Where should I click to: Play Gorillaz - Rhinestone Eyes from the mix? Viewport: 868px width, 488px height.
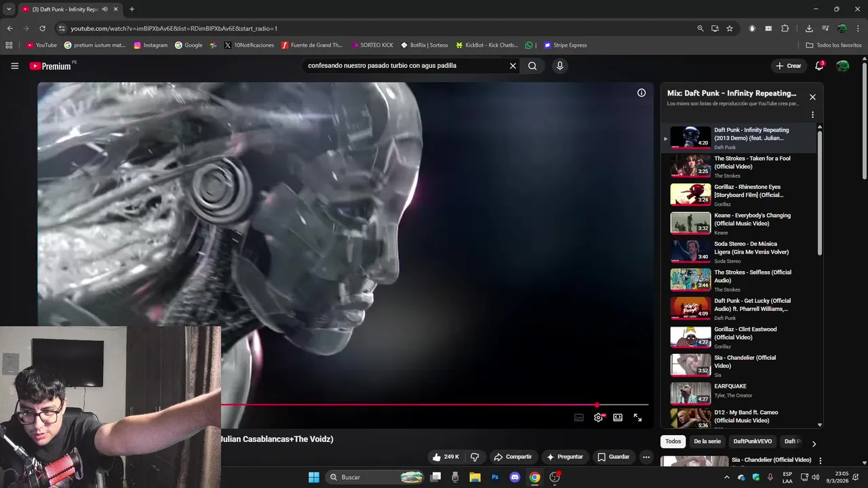(x=739, y=195)
